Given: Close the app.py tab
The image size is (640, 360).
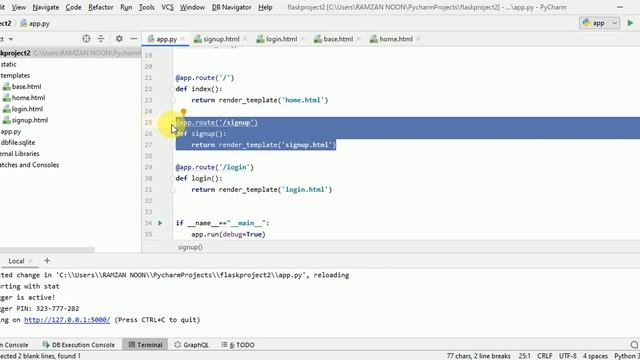Looking at the screenshot, I should [183, 39].
